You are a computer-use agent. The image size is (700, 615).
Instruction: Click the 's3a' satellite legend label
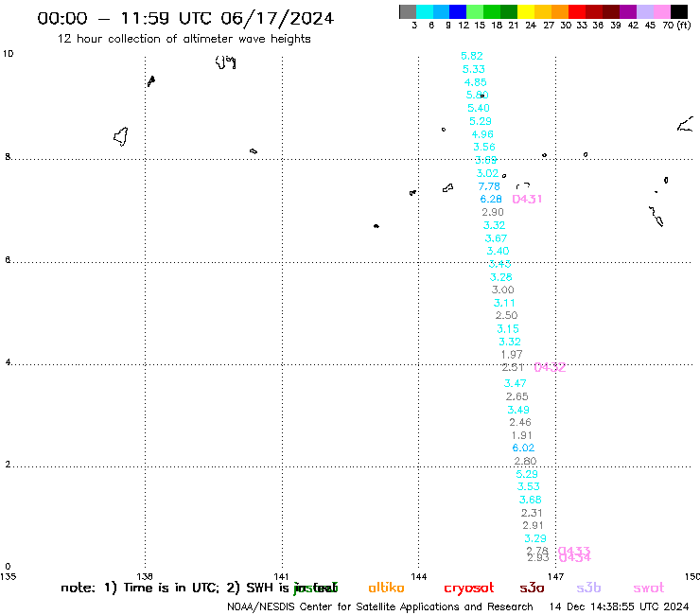pyautogui.click(x=532, y=588)
